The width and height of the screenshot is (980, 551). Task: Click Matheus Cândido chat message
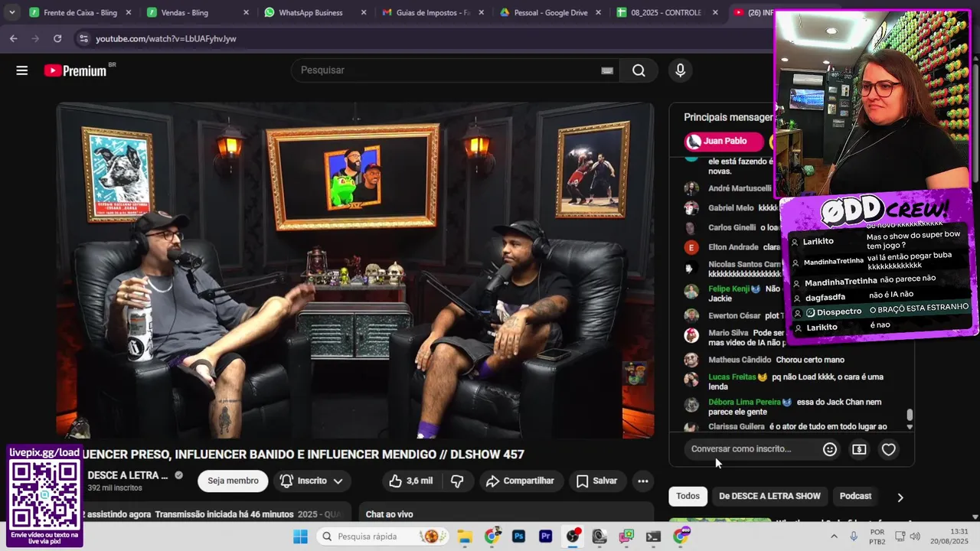coord(776,360)
